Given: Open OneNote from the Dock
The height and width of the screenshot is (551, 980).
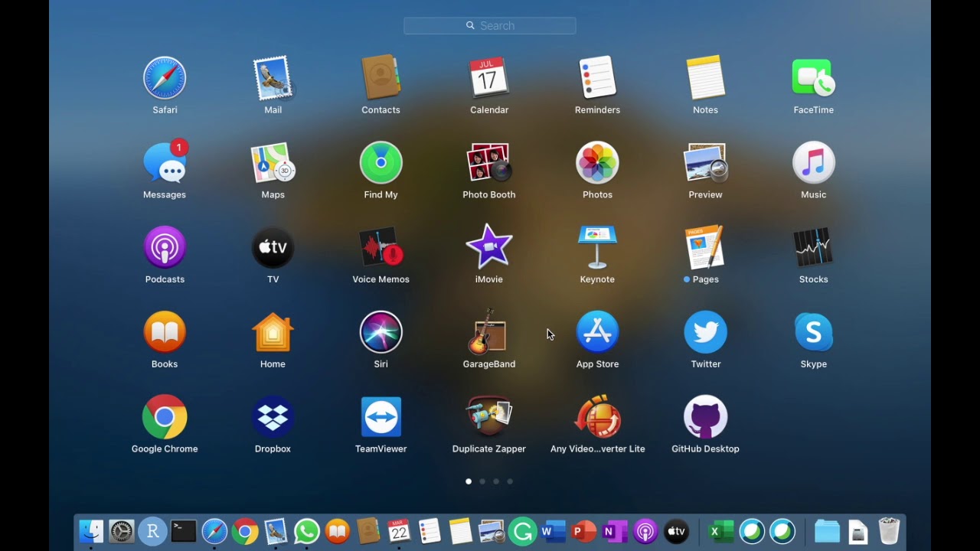Looking at the screenshot, I should point(615,531).
